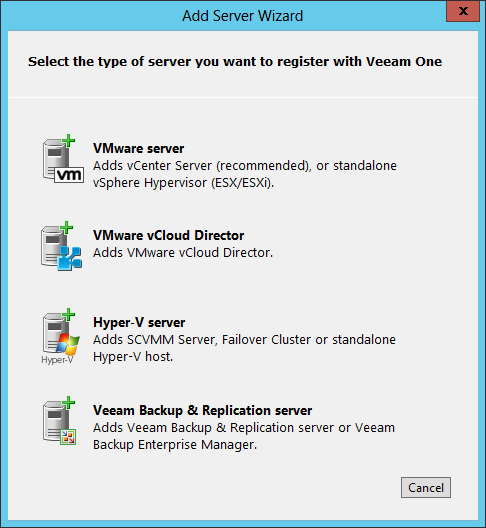Click the Backup Enterprise Manager description line
486x528 pixels.
pos(175,444)
